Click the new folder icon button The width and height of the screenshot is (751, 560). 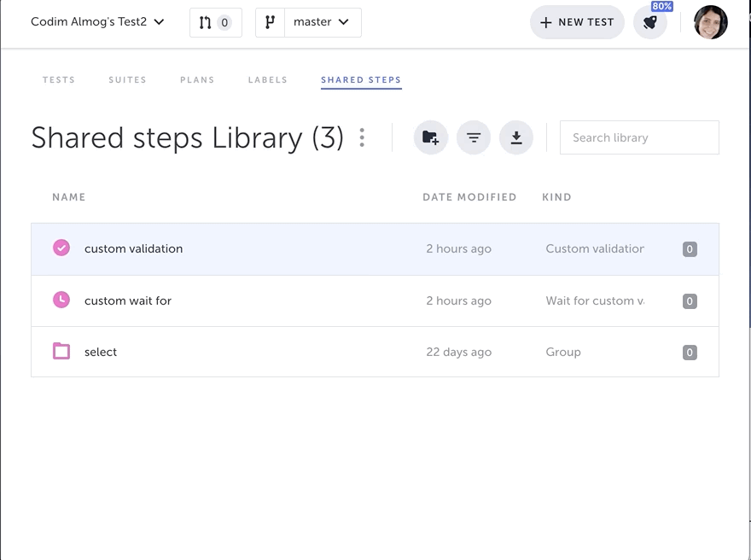[431, 137]
